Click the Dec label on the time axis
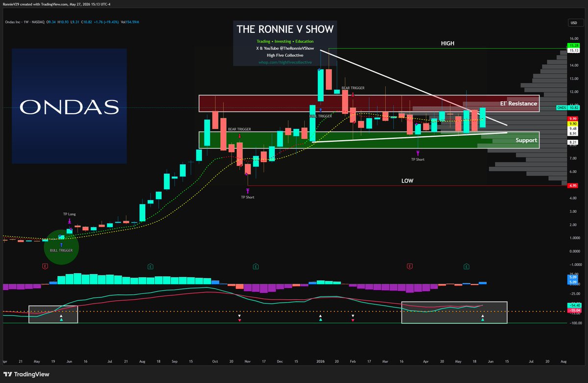The image size is (588, 383). [x=280, y=361]
